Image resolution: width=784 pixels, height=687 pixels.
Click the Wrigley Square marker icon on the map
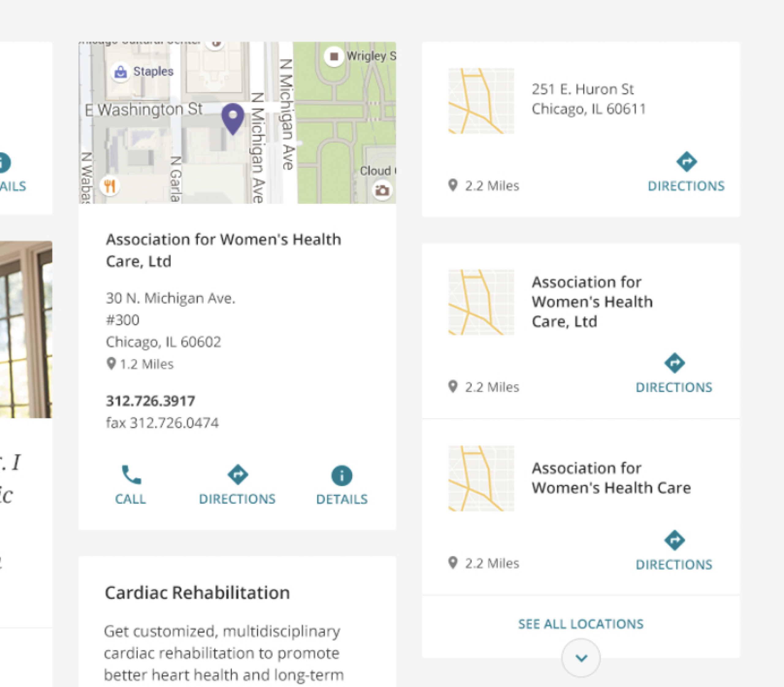point(334,56)
